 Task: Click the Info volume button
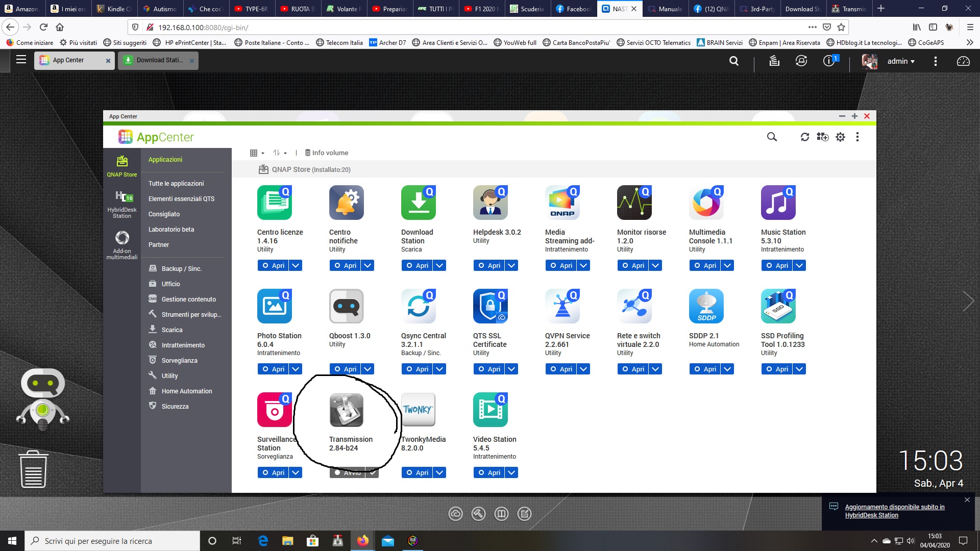point(326,153)
